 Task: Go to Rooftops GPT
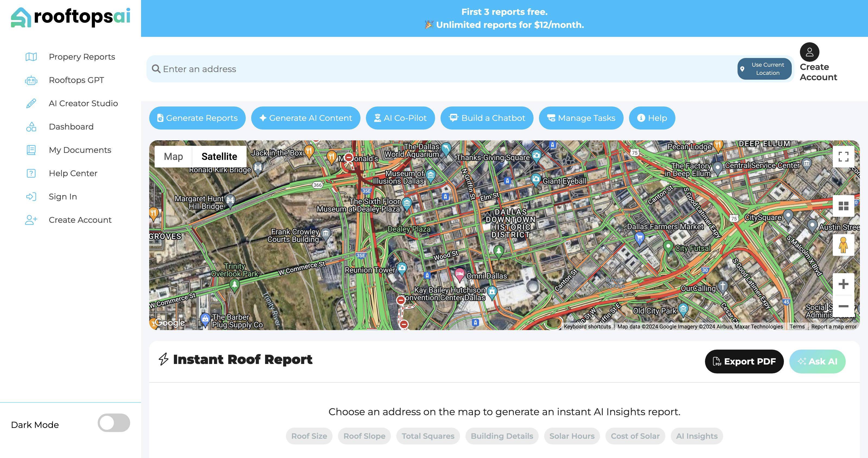point(76,80)
